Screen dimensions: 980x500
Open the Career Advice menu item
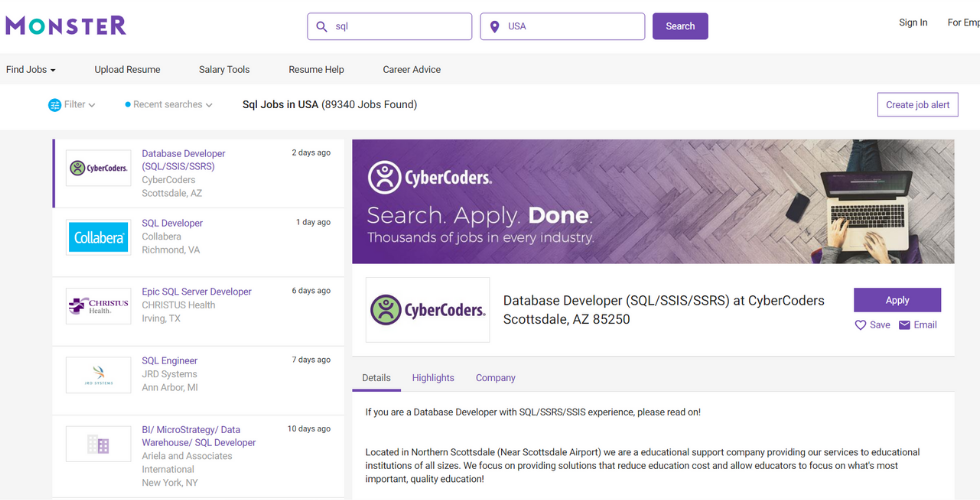(x=412, y=69)
